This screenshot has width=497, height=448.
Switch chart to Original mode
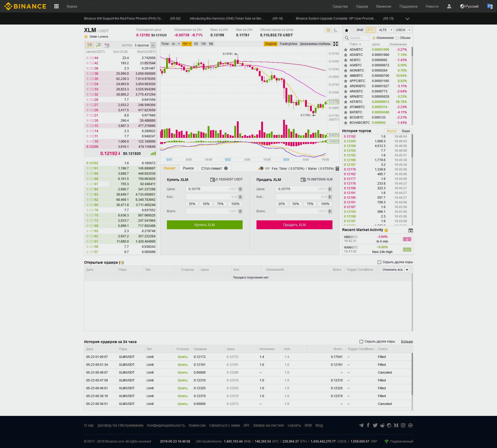click(x=270, y=44)
